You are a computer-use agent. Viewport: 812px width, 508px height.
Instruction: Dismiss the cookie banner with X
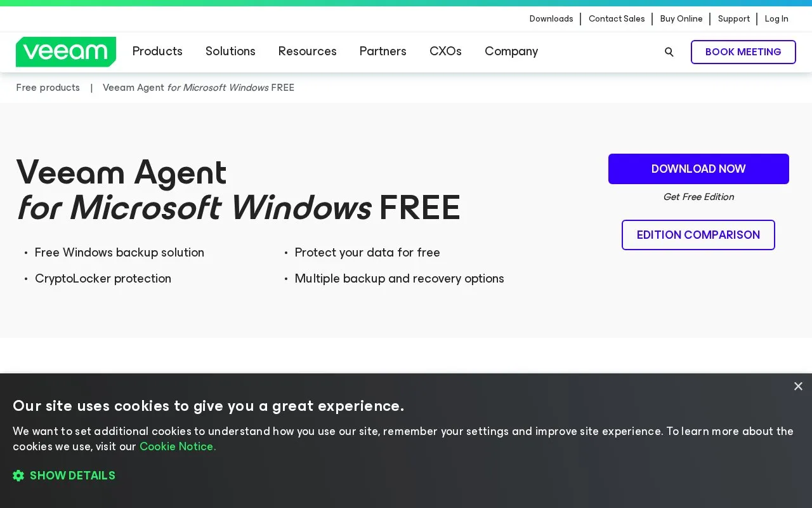coord(798,386)
